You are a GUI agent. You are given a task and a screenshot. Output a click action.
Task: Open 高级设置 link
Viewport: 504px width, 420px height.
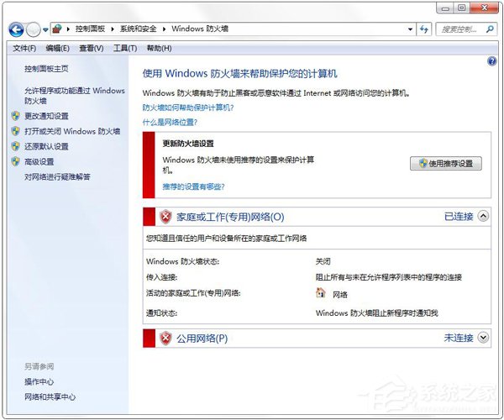[x=39, y=161]
